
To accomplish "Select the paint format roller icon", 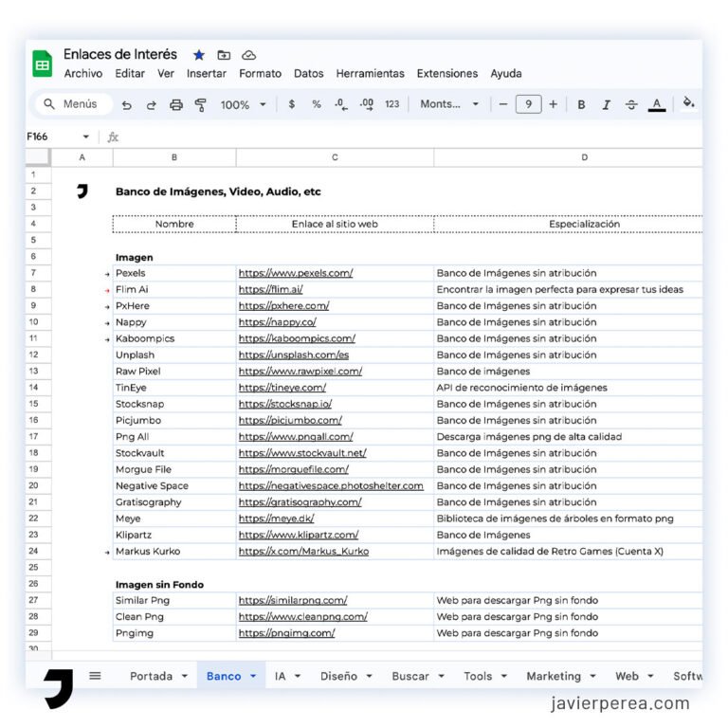I will [201, 105].
